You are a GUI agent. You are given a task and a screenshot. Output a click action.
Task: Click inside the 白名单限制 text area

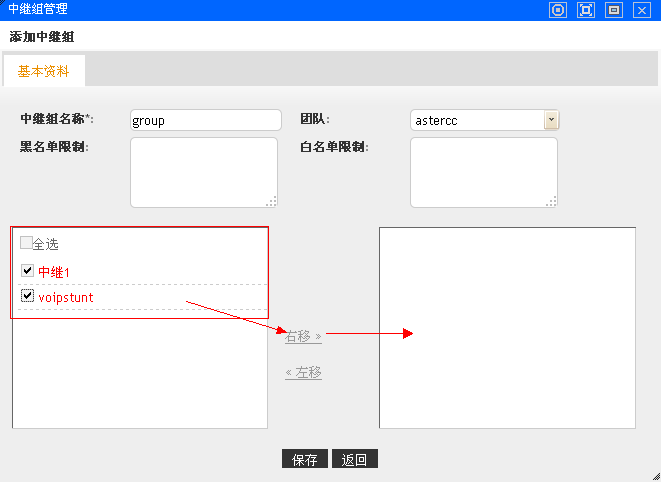483,172
